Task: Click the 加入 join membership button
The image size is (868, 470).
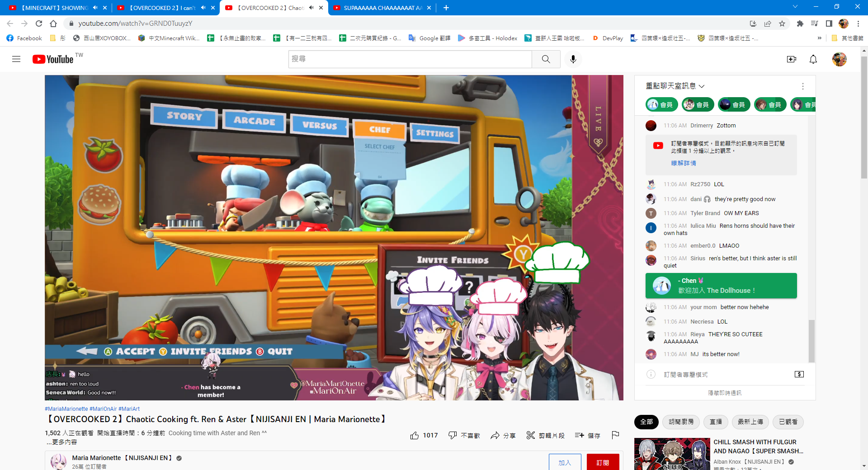Action: coord(565,462)
